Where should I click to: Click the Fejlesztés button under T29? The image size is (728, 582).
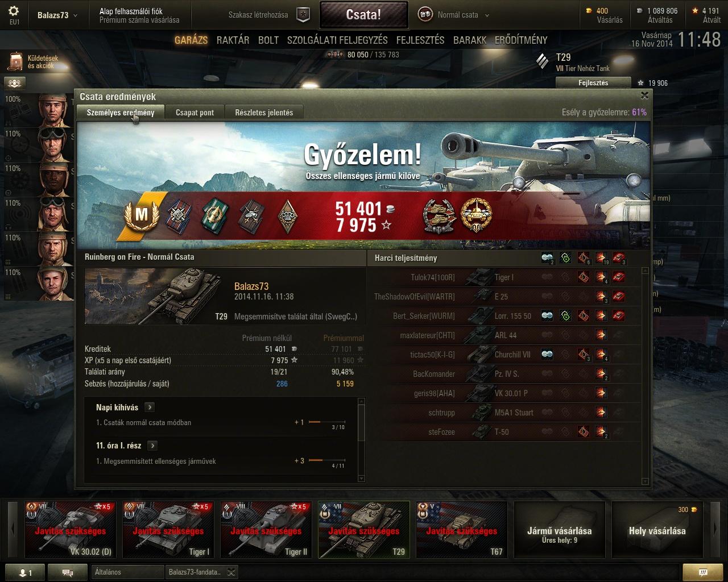pyautogui.click(x=593, y=83)
